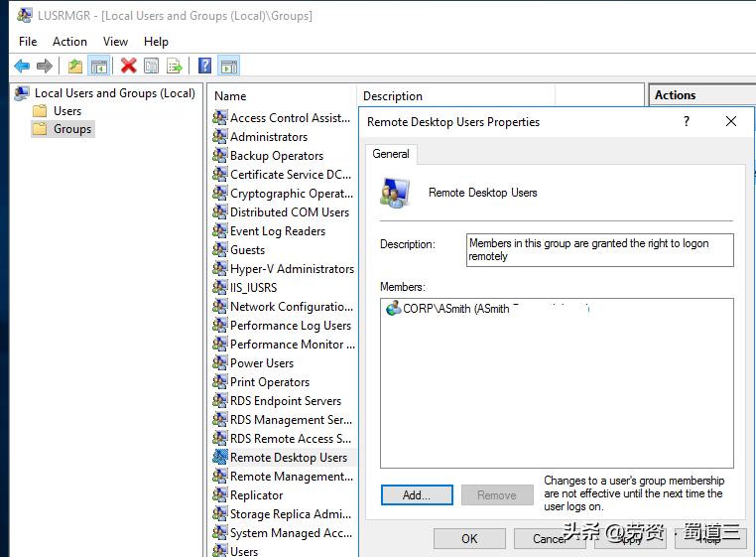Click highlighted Remote Desktop Users row
This screenshot has width=756, height=557.
click(284, 457)
